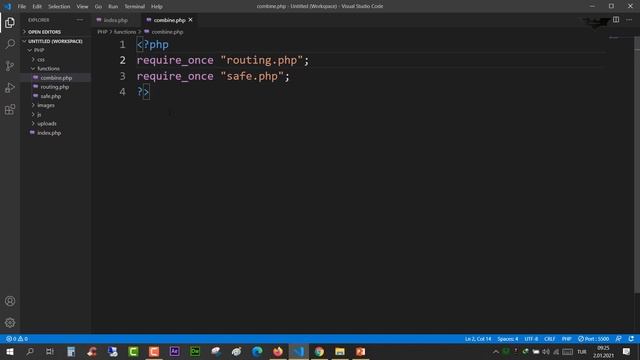
Task: Open index.php in the file tree
Action: [x=49, y=133]
